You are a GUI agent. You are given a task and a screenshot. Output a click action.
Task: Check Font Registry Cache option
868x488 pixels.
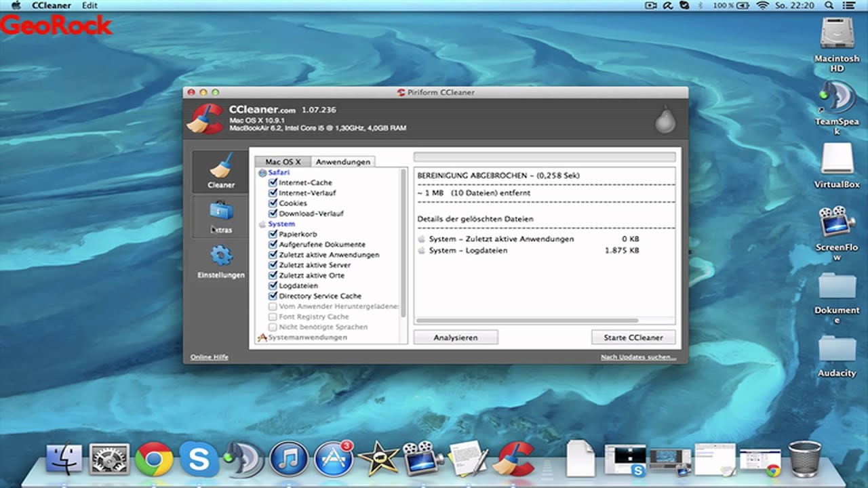pos(273,317)
